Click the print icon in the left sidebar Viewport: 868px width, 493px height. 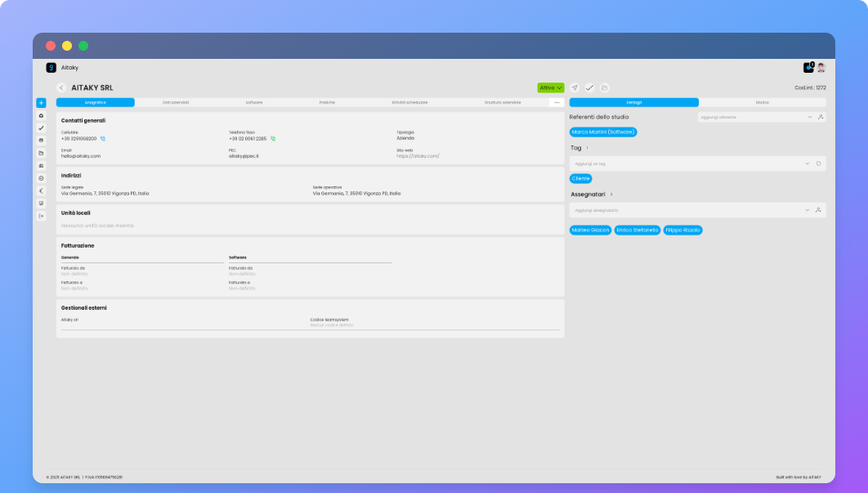point(39,141)
